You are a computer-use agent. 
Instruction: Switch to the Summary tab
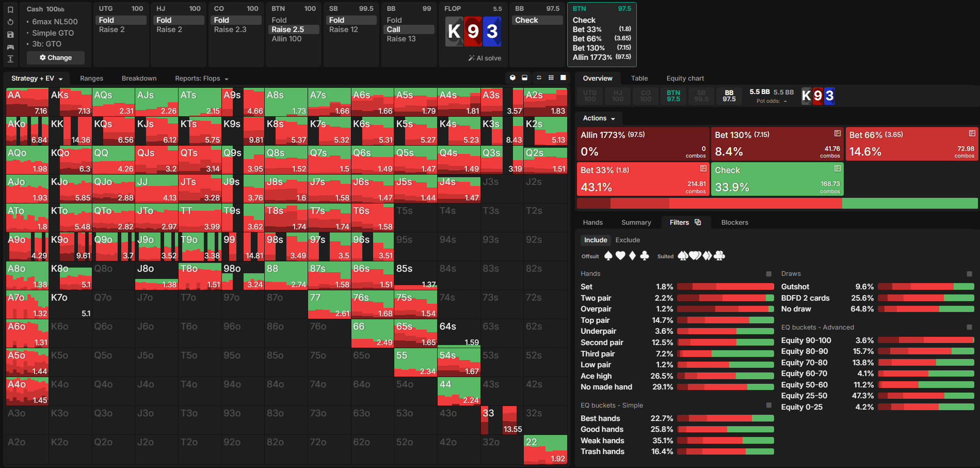coord(636,223)
